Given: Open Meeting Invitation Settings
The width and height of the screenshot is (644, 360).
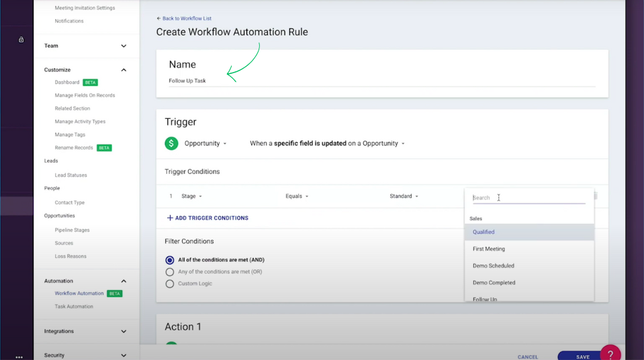Looking at the screenshot, I should [x=85, y=8].
